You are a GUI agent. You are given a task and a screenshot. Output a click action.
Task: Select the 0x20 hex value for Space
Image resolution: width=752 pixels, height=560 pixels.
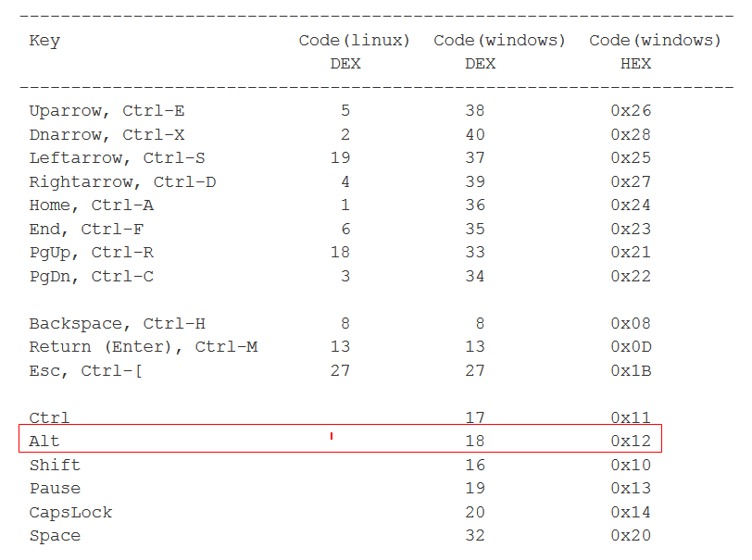(x=631, y=536)
